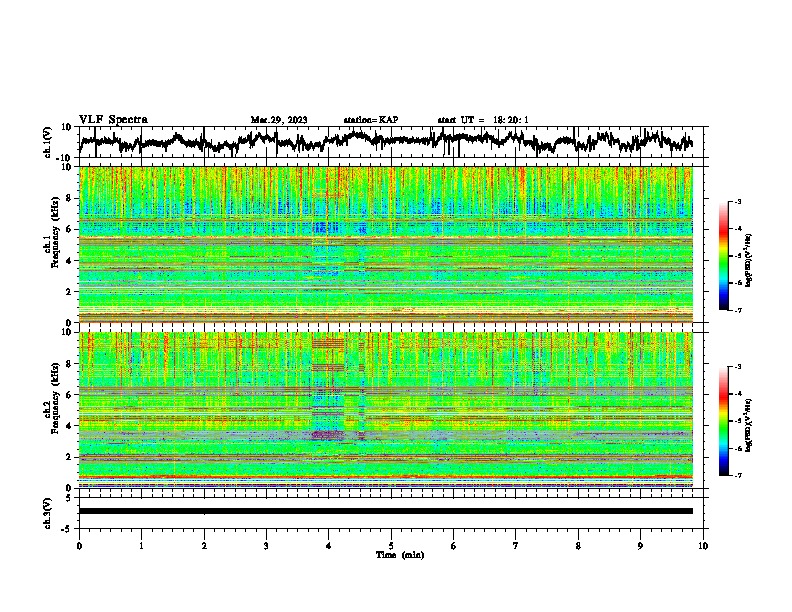Image resolution: width=792 pixels, height=612 pixels.
Task: Click the ch.2 color scale 'log(PSD)(V²/Hz)' label
Action: 749,425
